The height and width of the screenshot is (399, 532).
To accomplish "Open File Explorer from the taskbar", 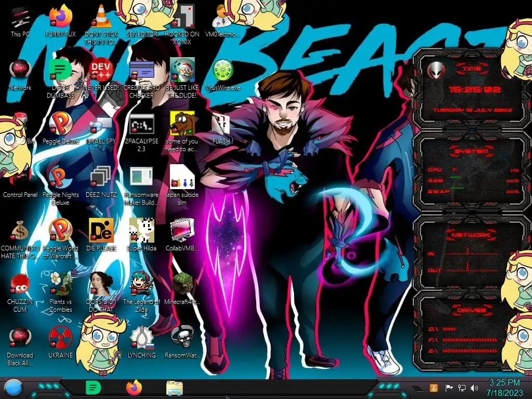I will 175,388.
